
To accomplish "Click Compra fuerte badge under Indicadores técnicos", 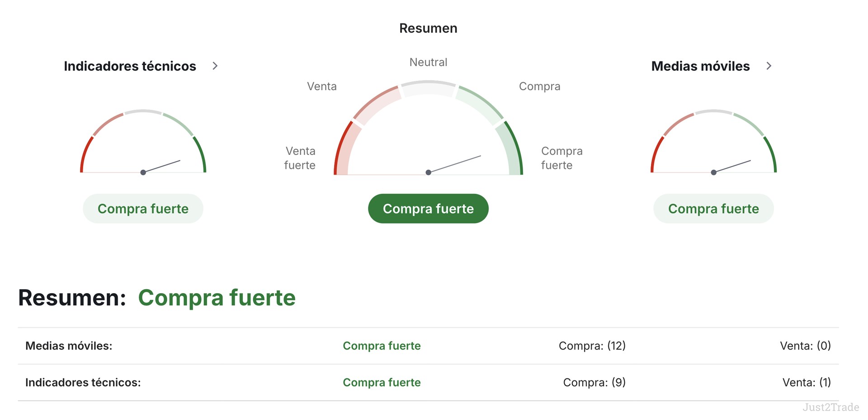I will 143,209.
